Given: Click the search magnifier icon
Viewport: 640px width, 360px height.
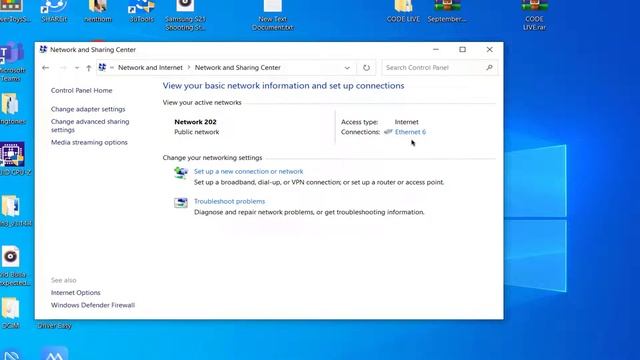Looking at the screenshot, I should [489, 67].
